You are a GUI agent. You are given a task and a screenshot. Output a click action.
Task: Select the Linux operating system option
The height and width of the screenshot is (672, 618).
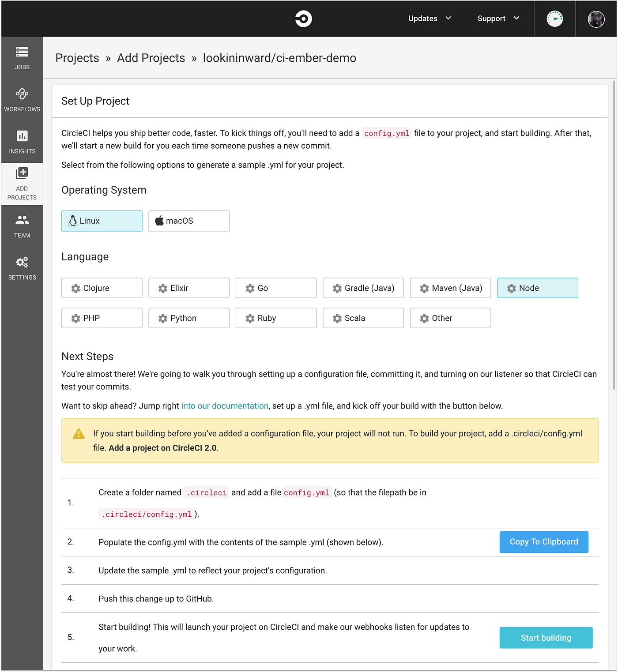102,221
